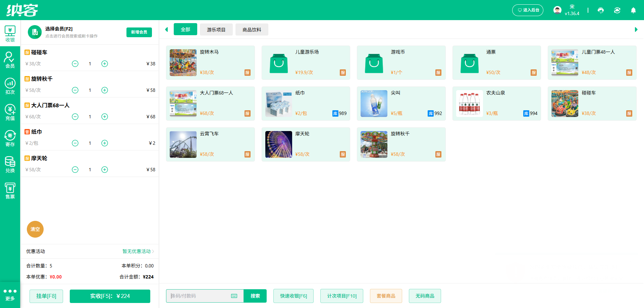The height and width of the screenshot is (308, 644).
Task: Open the 收银 cashier sidebar icon
Action: (x=10, y=34)
